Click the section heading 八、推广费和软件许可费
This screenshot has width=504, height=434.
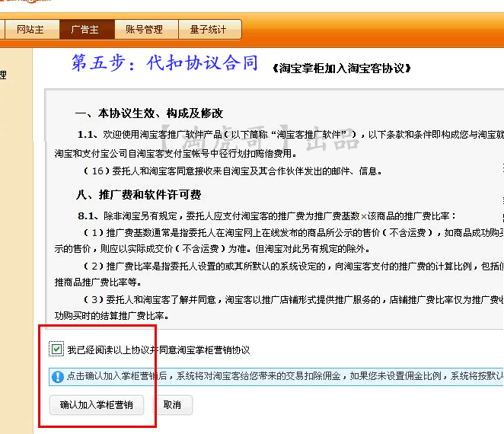tap(139, 195)
